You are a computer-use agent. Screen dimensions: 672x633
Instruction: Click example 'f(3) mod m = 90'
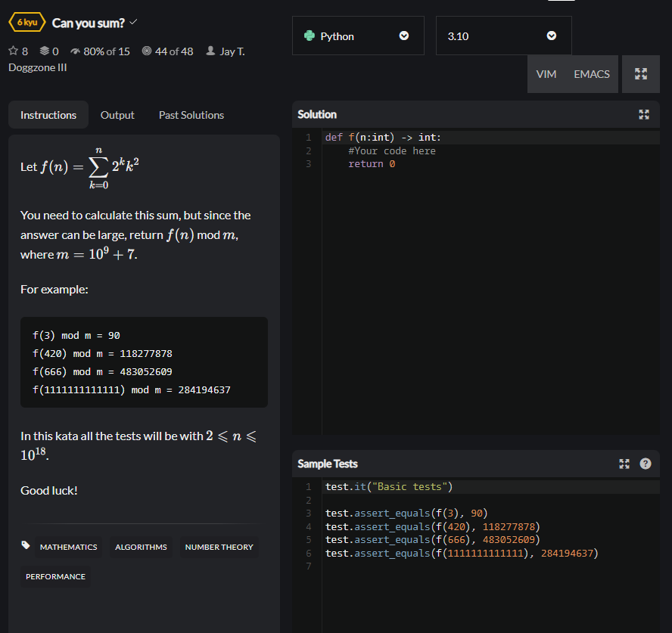(x=76, y=335)
